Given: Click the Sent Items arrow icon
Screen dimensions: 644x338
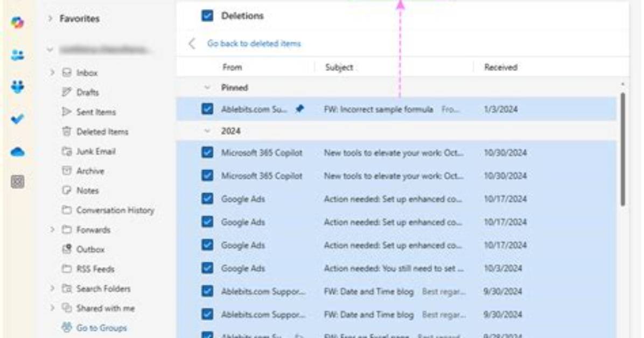Looking at the screenshot, I should (x=67, y=112).
